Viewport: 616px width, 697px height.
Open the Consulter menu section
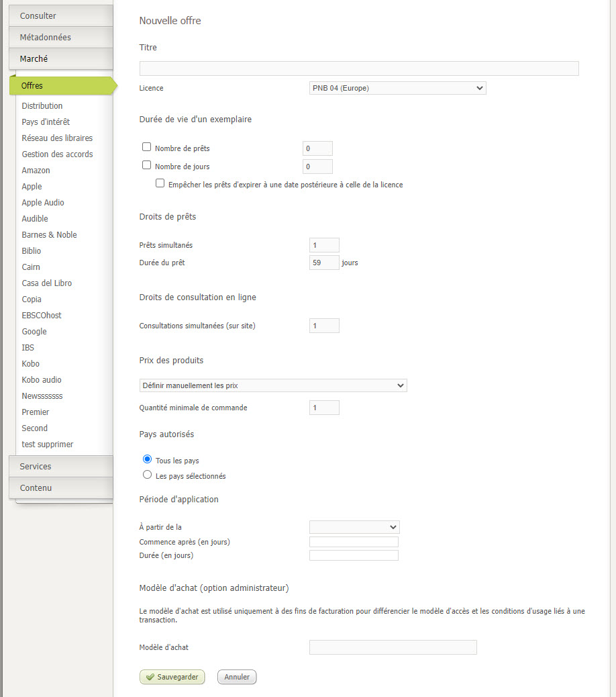click(60, 15)
